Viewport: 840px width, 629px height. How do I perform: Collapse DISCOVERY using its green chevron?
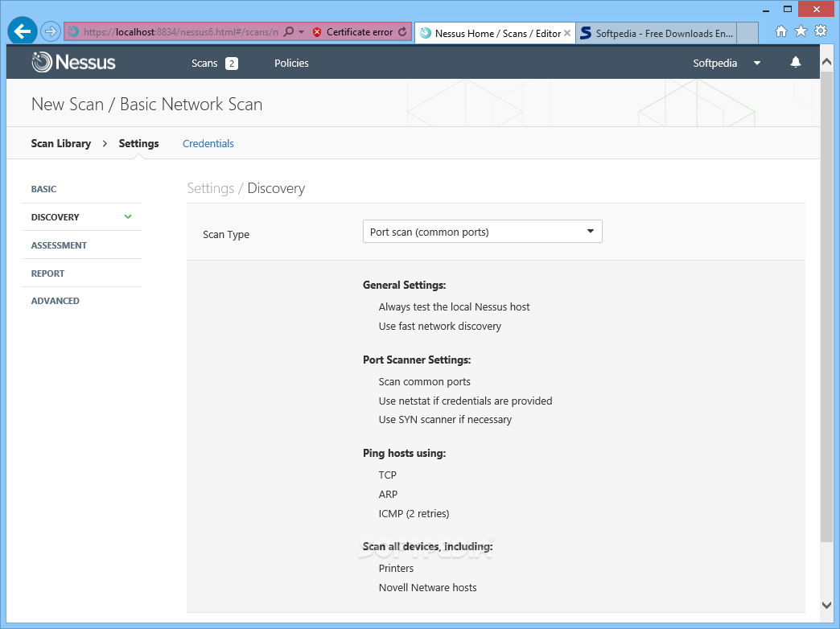pos(128,217)
